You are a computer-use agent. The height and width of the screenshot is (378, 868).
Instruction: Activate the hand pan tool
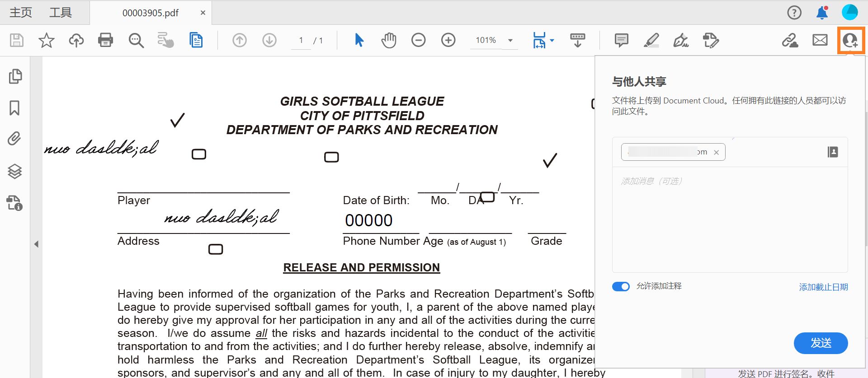coord(389,40)
